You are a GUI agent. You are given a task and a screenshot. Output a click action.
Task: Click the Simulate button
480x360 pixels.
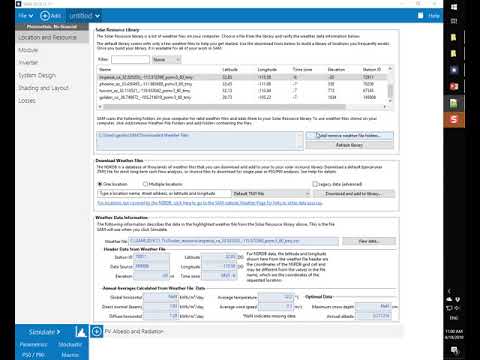click(45, 332)
